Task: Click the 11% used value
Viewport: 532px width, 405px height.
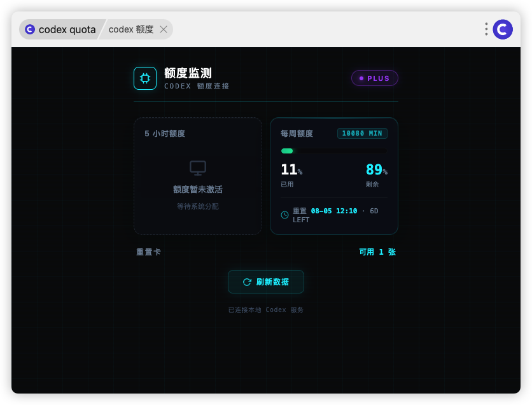Action: [291, 169]
